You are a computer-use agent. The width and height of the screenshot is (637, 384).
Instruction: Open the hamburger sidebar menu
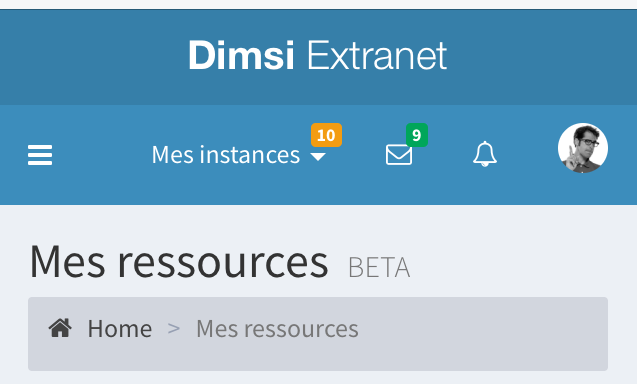[40, 155]
